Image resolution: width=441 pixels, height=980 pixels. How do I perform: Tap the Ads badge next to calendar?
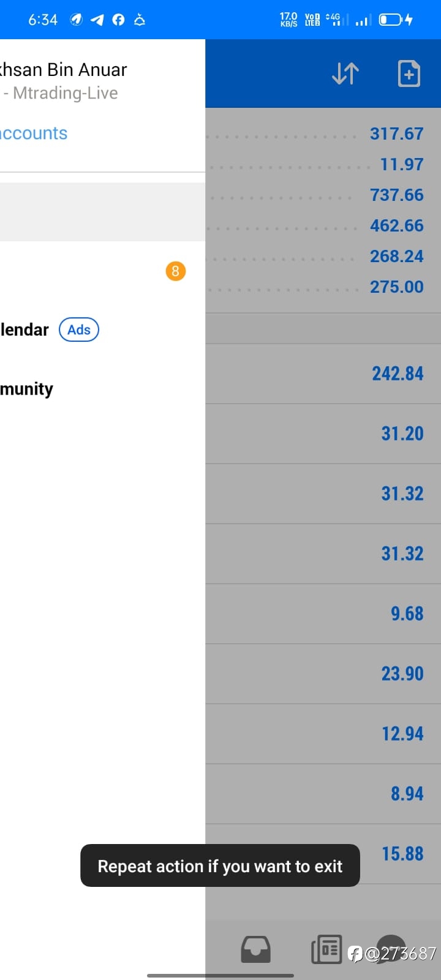(79, 330)
